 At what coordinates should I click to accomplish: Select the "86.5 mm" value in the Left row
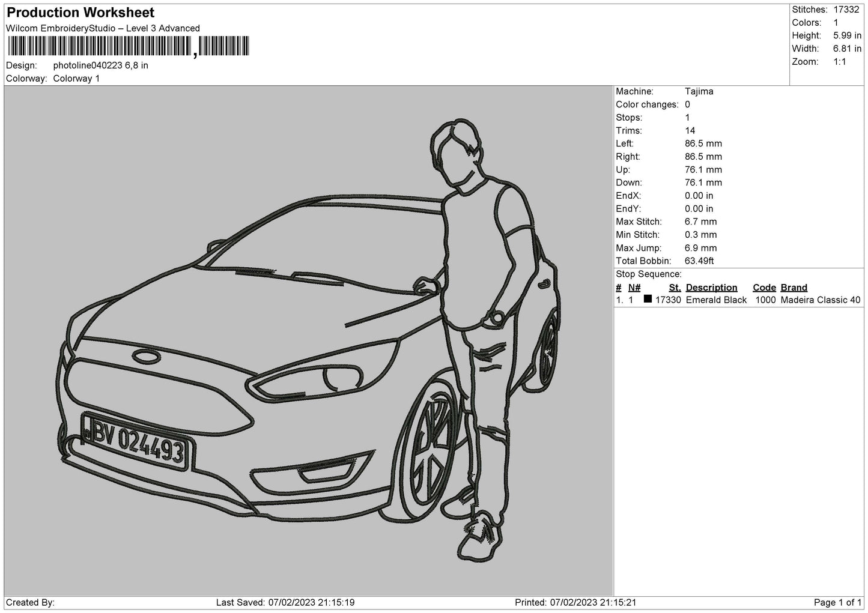click(703, 143)
